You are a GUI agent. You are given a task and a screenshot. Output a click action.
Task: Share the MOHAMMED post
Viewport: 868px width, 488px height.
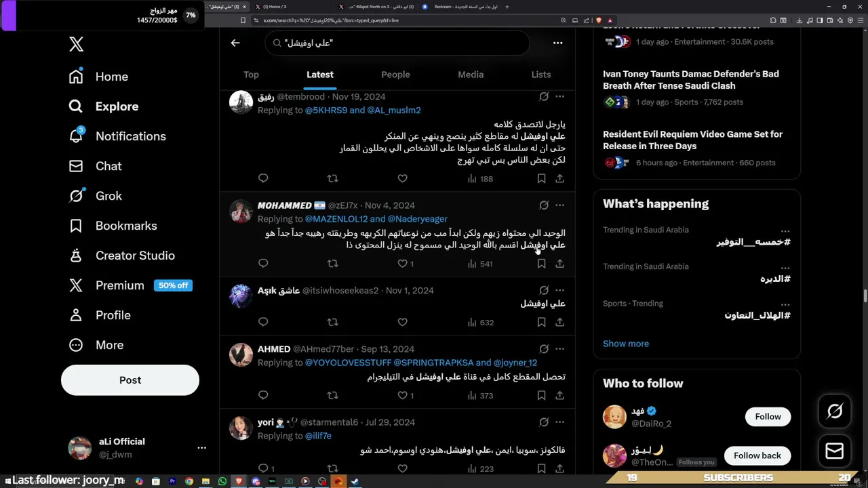coord(559,263)
